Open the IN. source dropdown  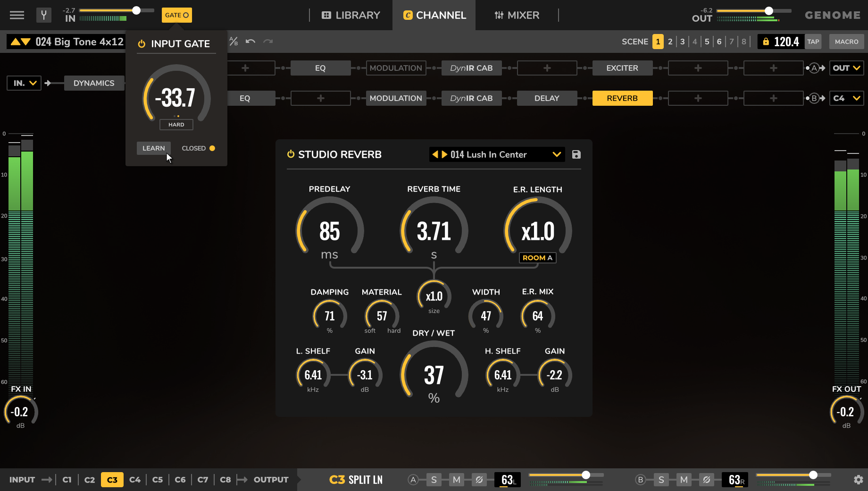point(24,83)
